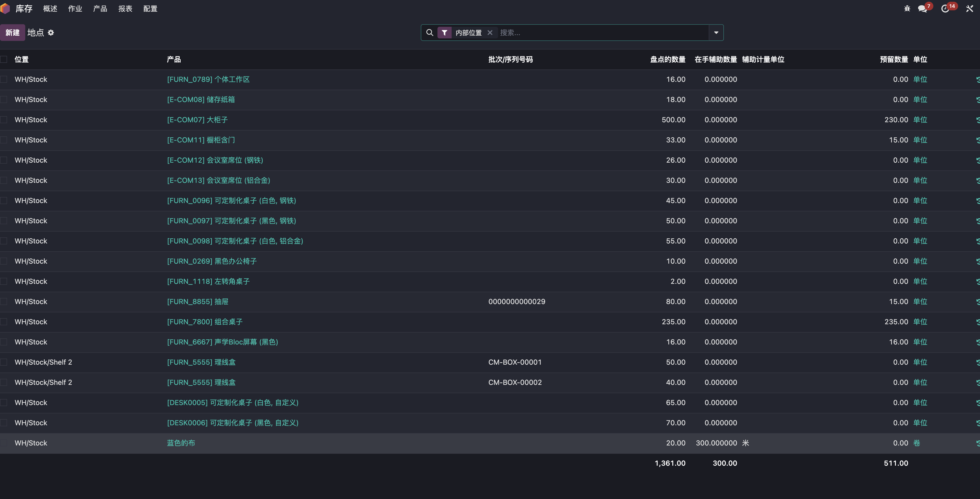Toggle the select-all checkbox in header
The width and height of the screenshot is (980, 499).
[x=4, y=59]
